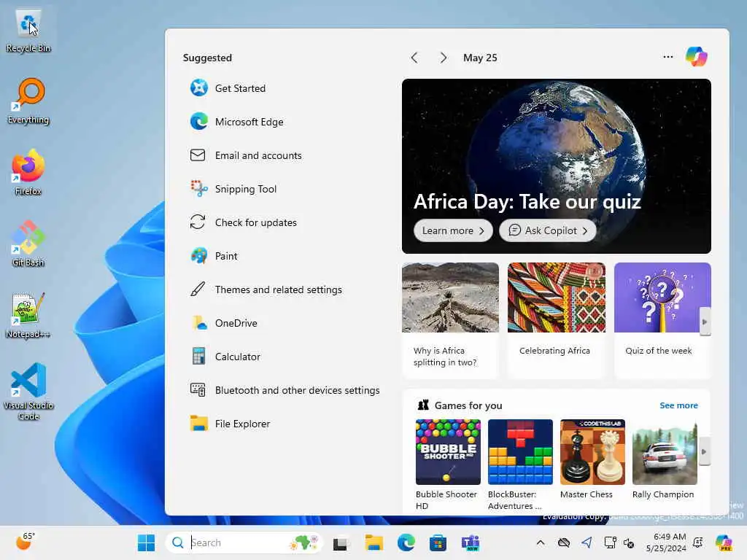The image size is (747, 560).
Task: Open the BlockBuster Adventures game
Action: (x=520, y=464)
